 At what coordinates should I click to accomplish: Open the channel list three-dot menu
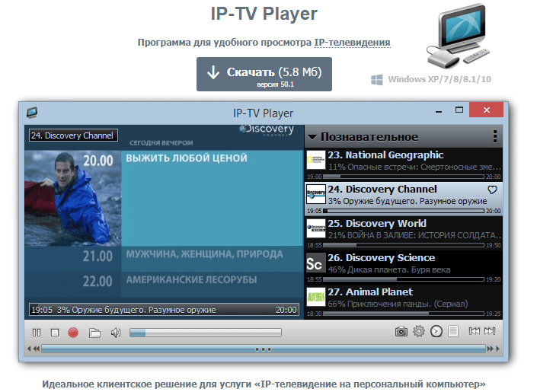tap(495, 136)
